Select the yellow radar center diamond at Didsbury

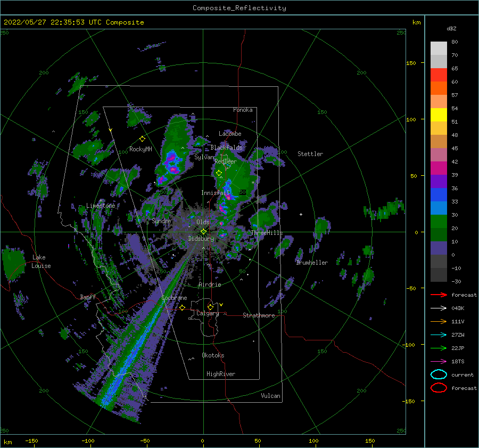coord(203,232)
